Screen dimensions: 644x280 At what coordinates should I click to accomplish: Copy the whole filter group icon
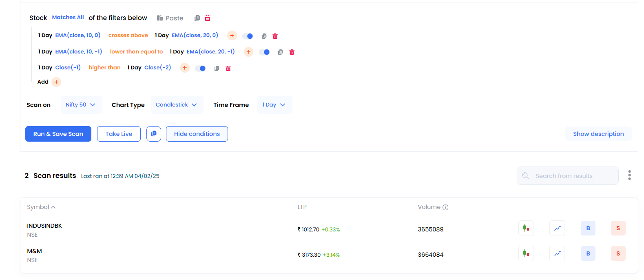tap(197, 18)
